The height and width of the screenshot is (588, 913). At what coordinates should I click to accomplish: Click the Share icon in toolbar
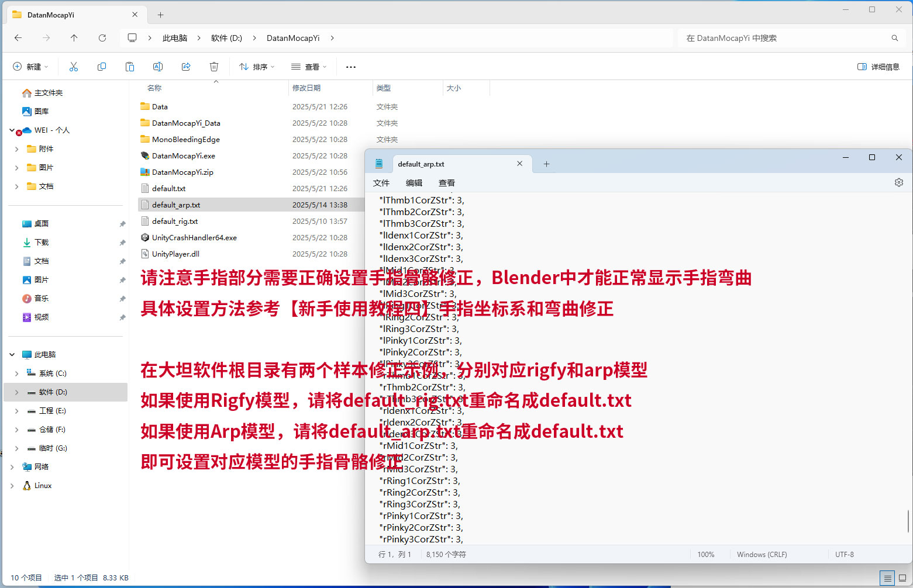186,67
